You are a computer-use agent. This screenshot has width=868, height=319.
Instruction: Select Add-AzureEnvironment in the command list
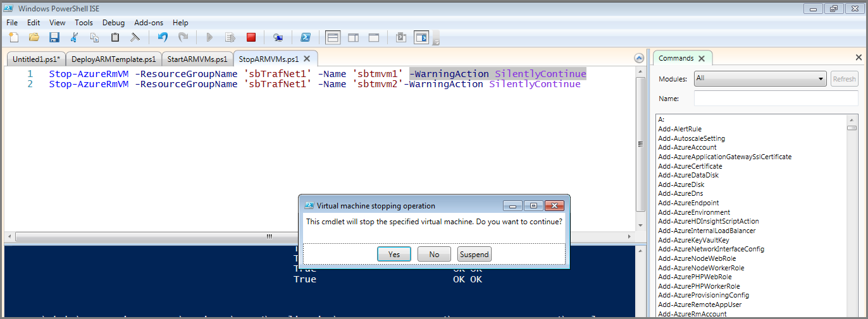pos(694,212)
